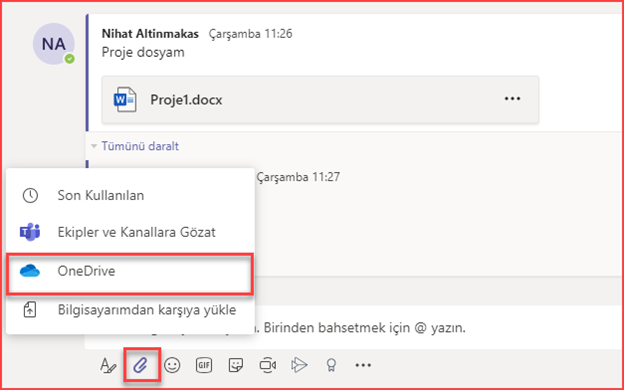Click the paperclip Attach icon
624x390 pixels.
(x=140, y=365)
